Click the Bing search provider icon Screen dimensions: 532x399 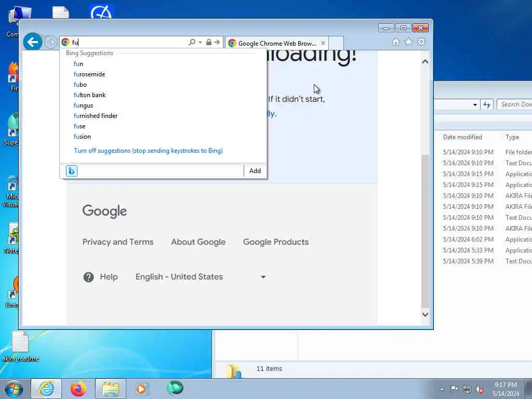(72, 170)
